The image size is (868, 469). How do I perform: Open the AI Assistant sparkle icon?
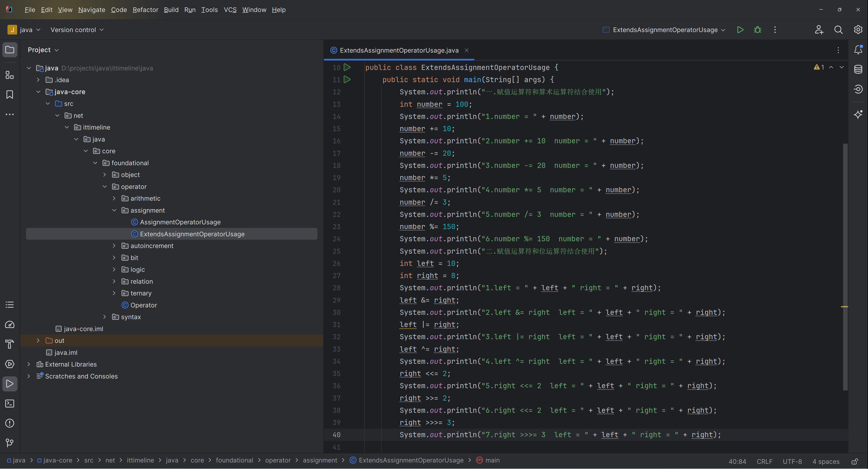point(858,114)
